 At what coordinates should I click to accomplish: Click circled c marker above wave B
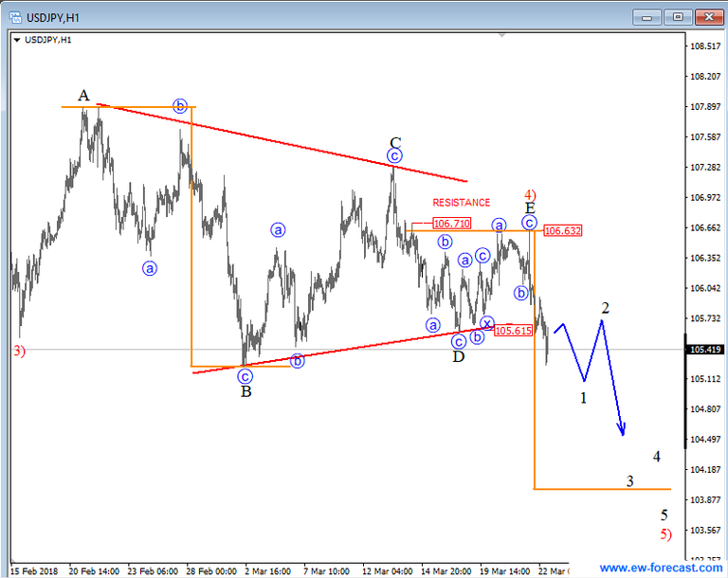245,376
